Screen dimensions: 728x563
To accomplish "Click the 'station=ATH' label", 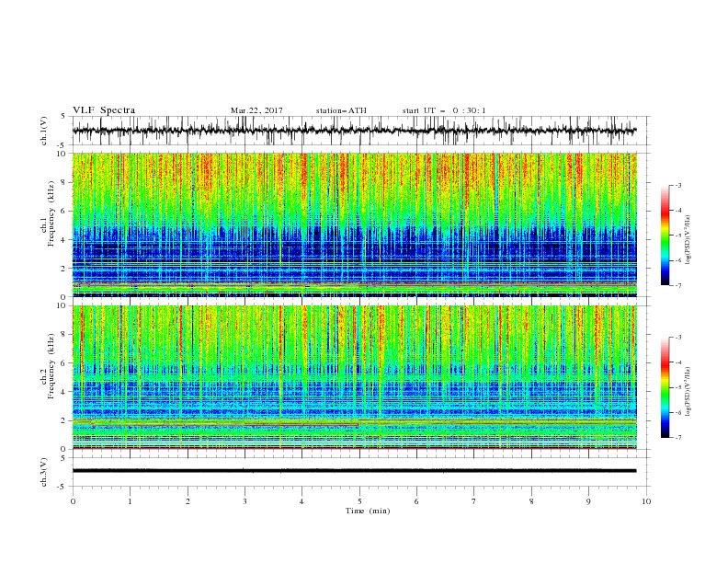I will point(341,110).
